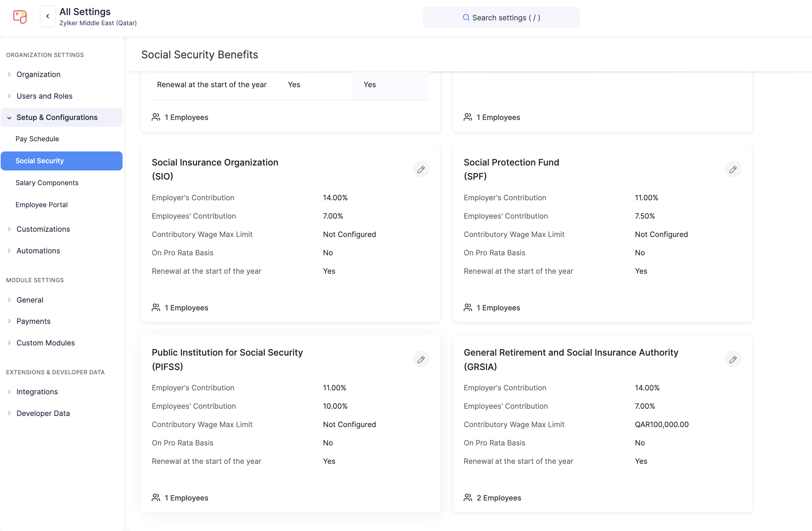Click pencil icon on GRSIA card
Image resolution: width=812 pixels, height=531 pixels.
click(732, 359)
